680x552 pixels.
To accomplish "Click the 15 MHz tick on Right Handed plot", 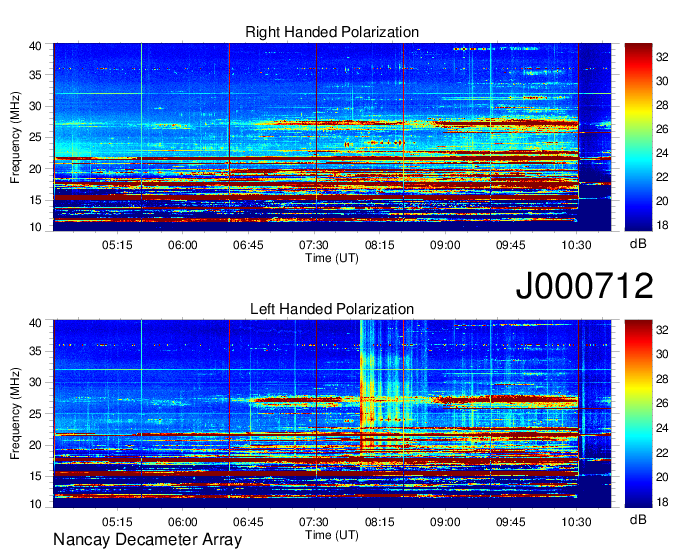I will click(35, 200).
